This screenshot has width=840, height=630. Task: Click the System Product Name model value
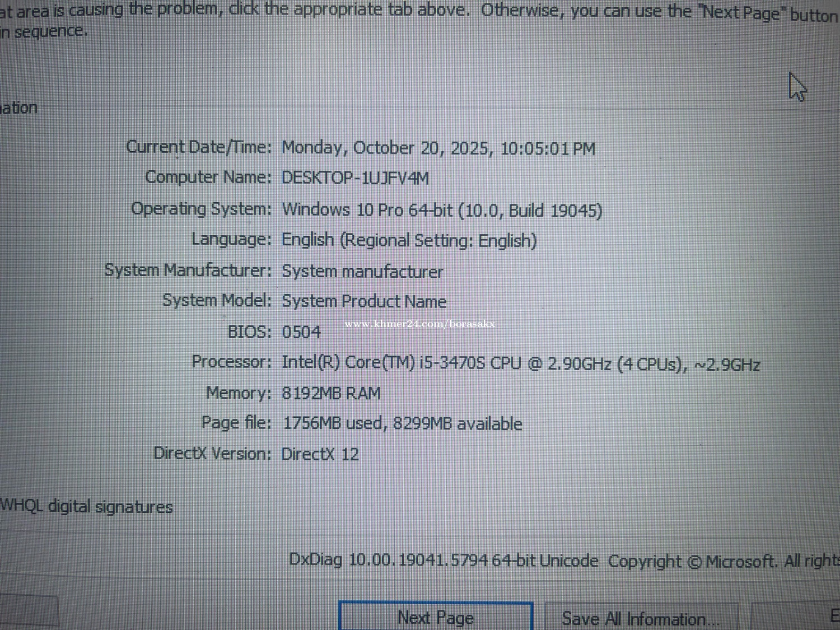click(363, 301)
